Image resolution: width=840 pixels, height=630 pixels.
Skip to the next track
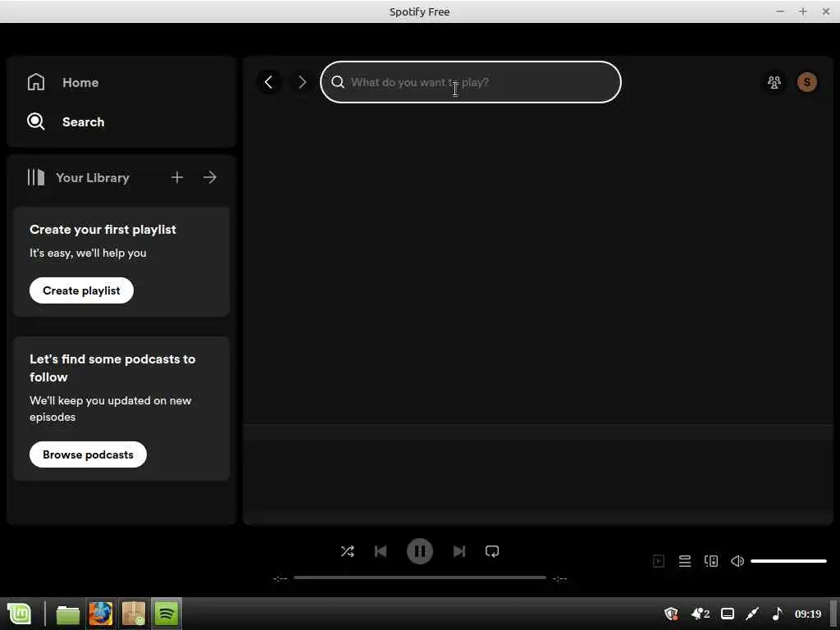[x=459, y=551]
